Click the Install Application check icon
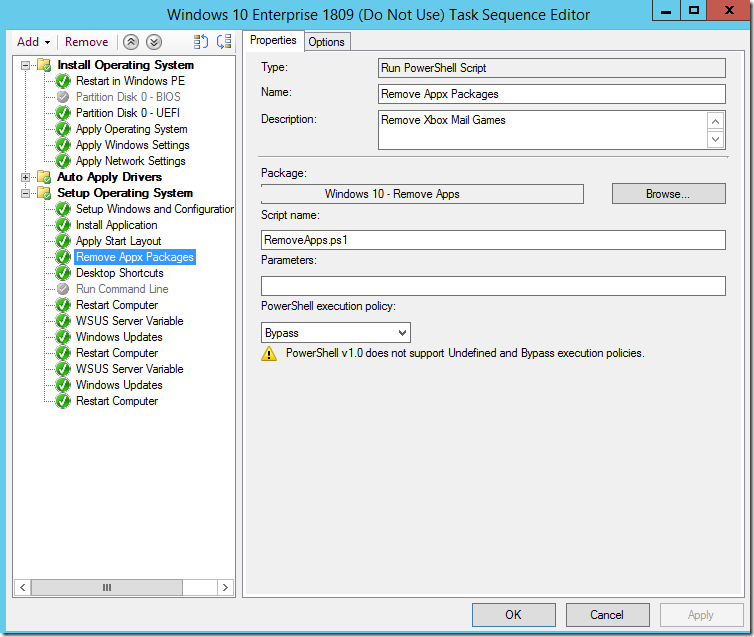754x637 pixels. [x=63, y=225]
